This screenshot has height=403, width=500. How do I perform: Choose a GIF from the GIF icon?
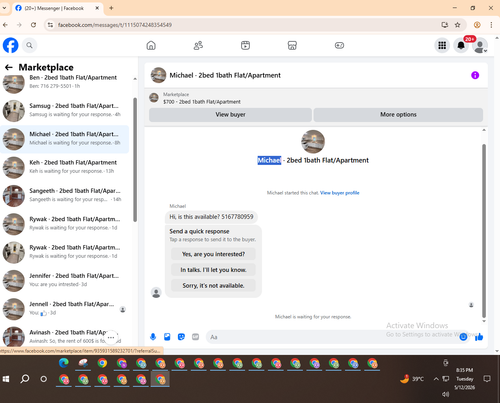tap(195, 337)
